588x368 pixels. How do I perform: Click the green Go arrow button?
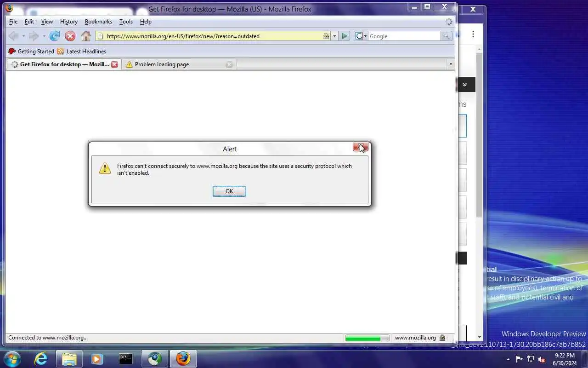345,36
